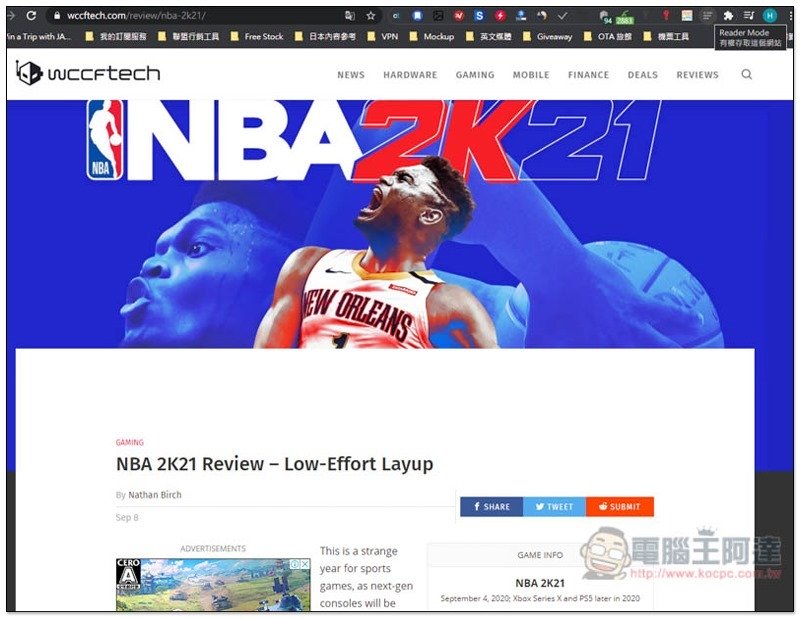Click the forward navigation arrow
Viewport: 800px width, 619px height.
(10, 15)
